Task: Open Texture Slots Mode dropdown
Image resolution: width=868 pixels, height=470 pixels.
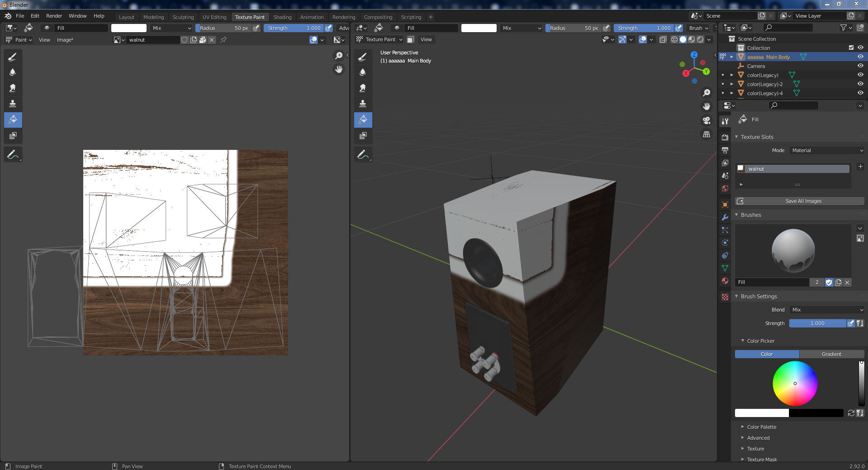Action: pos(827,150)
